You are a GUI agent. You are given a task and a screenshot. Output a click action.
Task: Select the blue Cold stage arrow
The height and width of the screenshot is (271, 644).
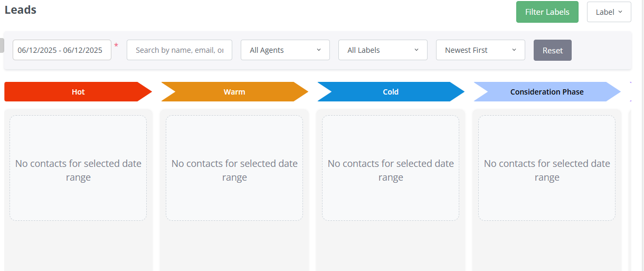tap(391, 92)
